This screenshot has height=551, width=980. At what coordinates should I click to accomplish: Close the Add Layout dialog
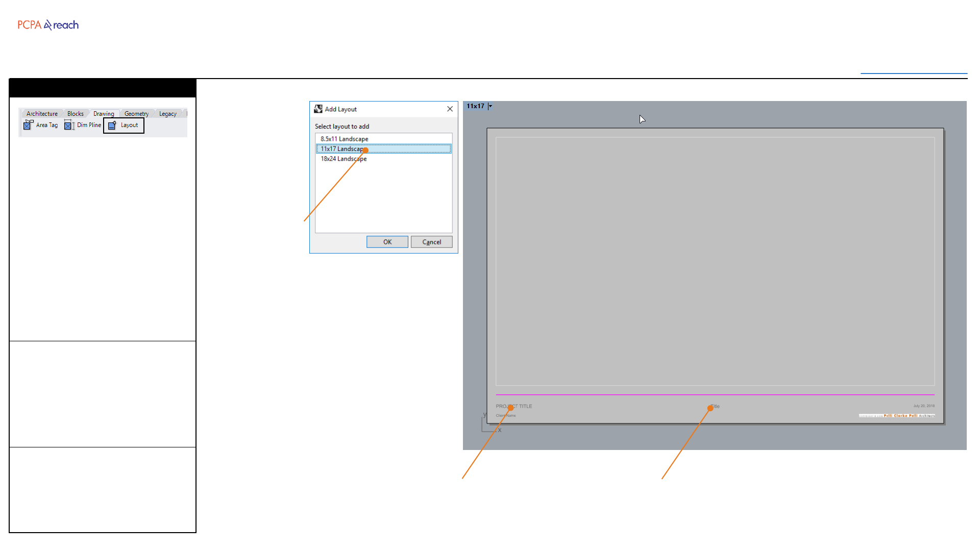(x=450, y=109)
